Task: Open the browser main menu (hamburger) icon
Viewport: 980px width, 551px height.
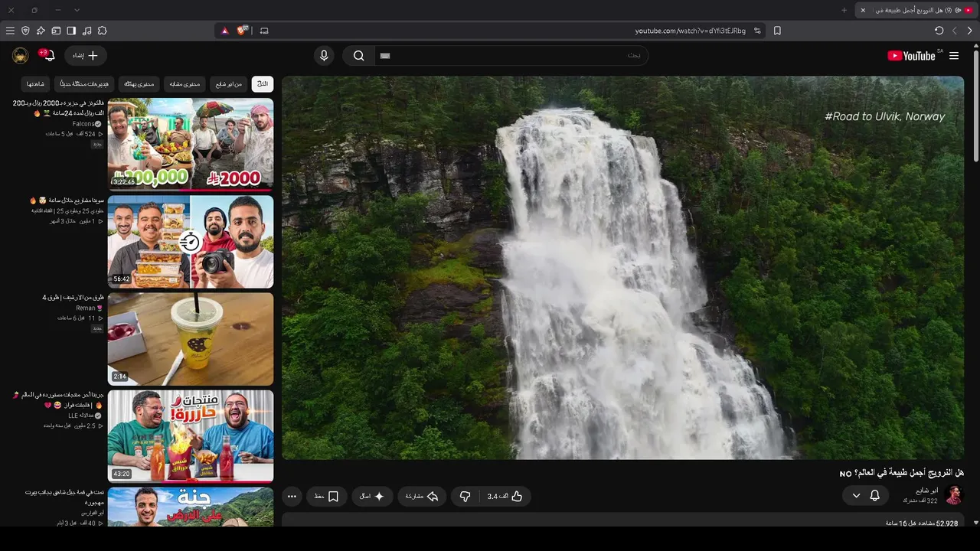Action: [10, 31]
